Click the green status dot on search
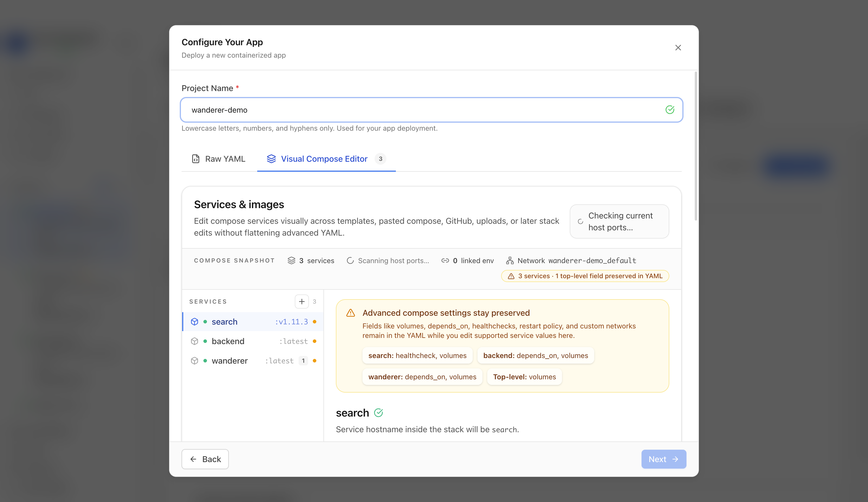The width and height of the screenshot is (868, 502). click(205, 321)
